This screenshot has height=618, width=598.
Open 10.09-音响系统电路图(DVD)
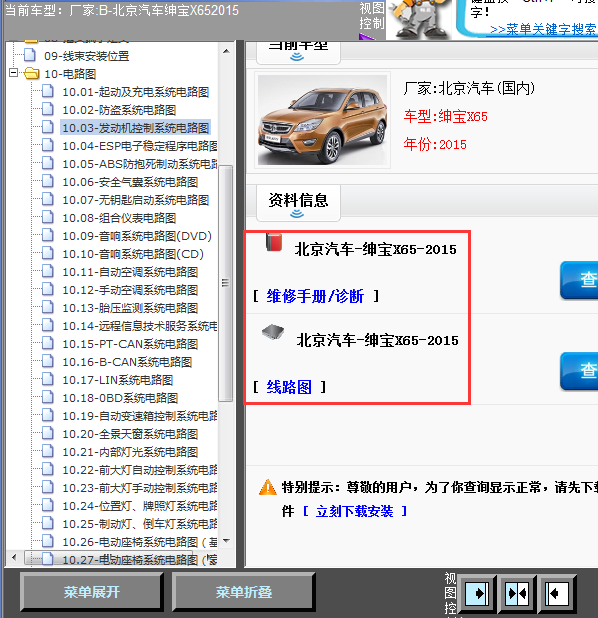pyautogui.click(x=137, y=236)
